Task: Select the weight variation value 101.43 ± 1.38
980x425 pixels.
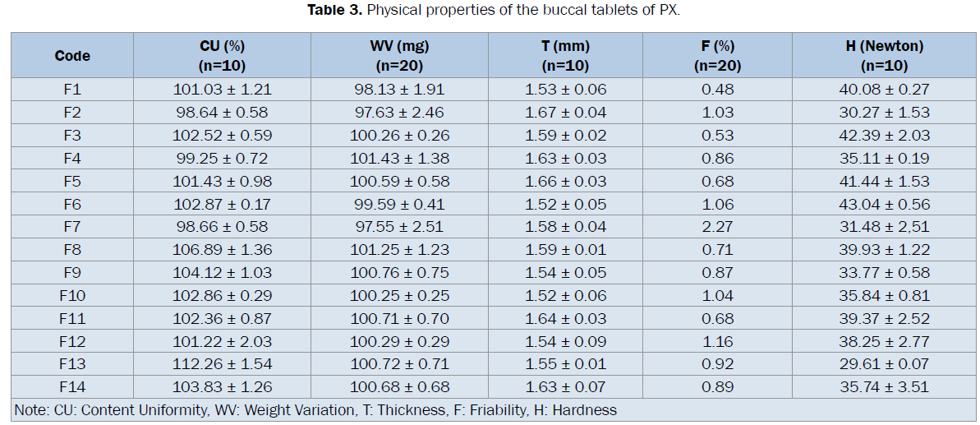Action: coord(402,159)
